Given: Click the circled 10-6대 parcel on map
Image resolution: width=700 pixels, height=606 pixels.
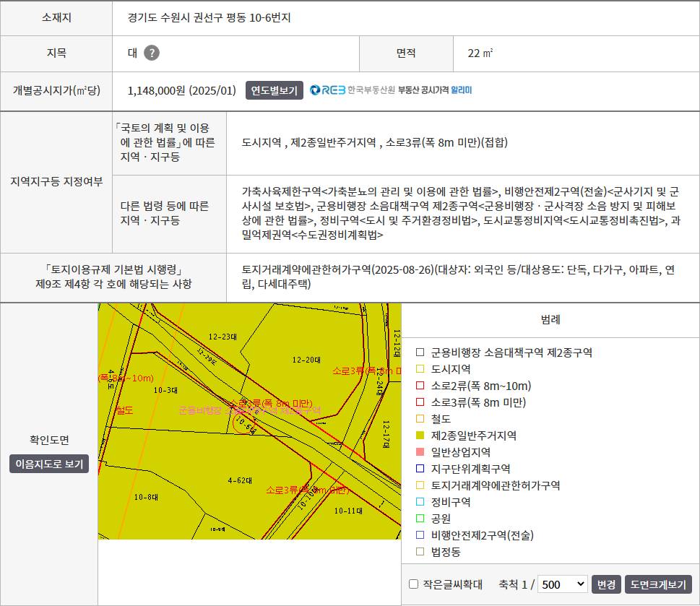Looking at the screenshot, I should point(245,423).
